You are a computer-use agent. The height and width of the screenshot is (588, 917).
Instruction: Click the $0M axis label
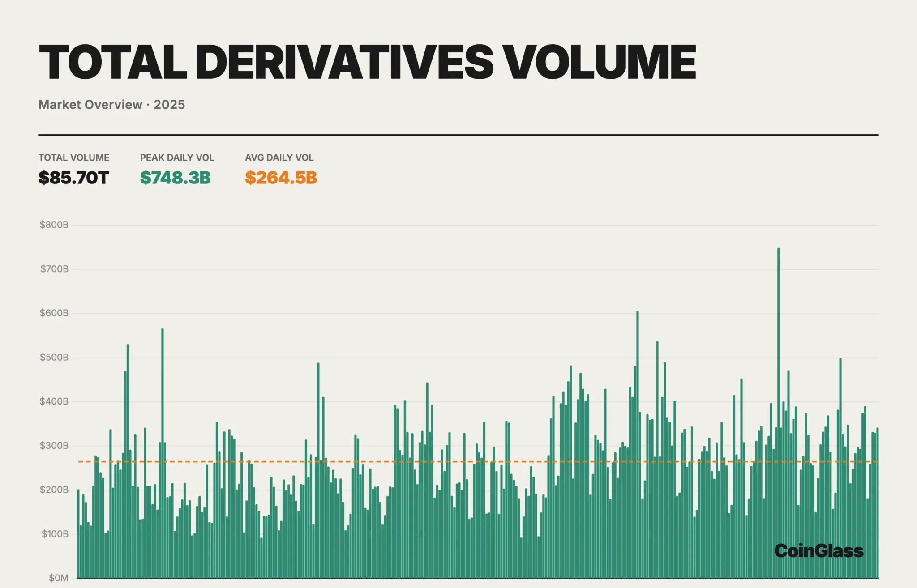point(58,578)
